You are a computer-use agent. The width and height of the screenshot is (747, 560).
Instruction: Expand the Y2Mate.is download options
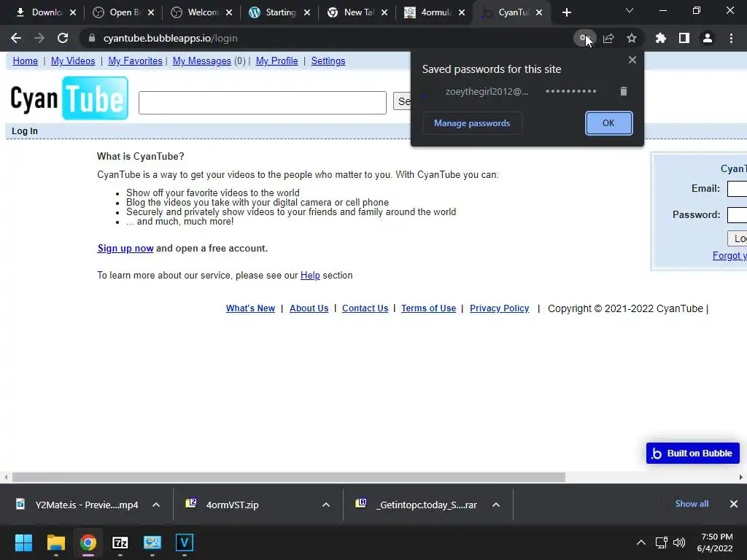pyautogui.click(x=156, y=505)
